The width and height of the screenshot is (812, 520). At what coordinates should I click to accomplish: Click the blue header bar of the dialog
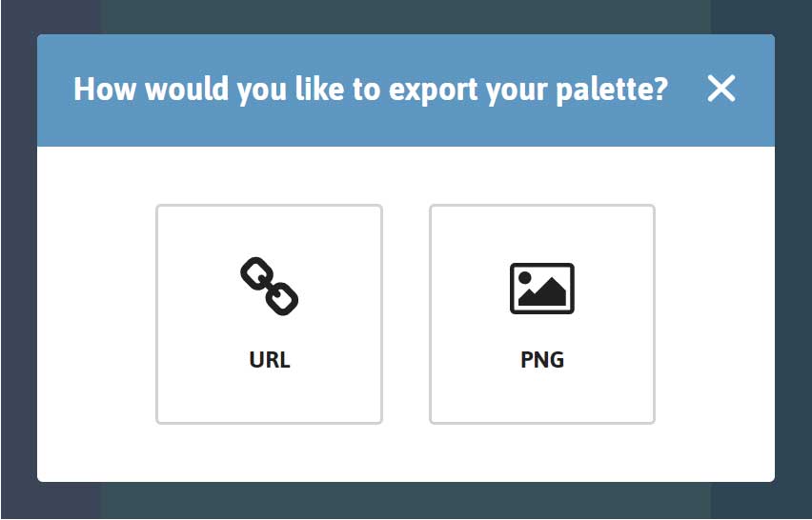pyautogui.click(x=406, y=90)
